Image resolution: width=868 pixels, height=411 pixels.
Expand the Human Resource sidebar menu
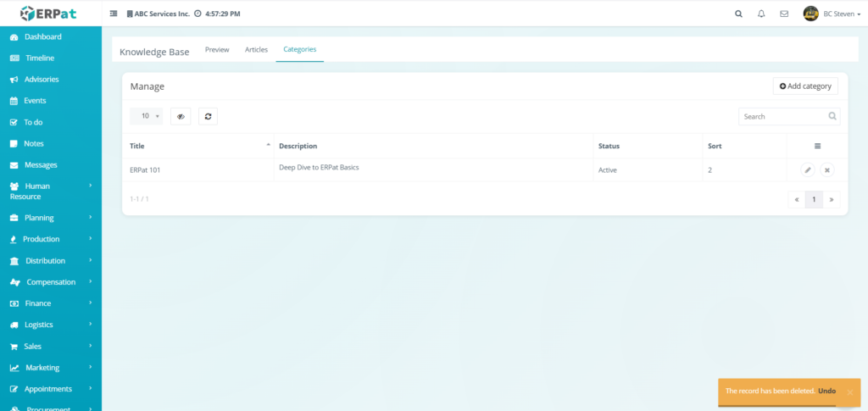[x=51, y=191]
